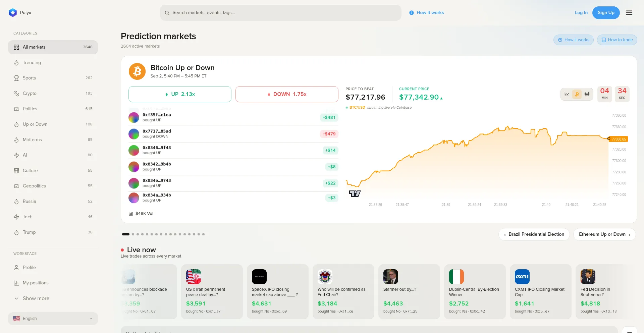This screenshot has height=333, width=644.
Task: Open Who will be confirmed Fed Chair card
Action: (343, 292)
